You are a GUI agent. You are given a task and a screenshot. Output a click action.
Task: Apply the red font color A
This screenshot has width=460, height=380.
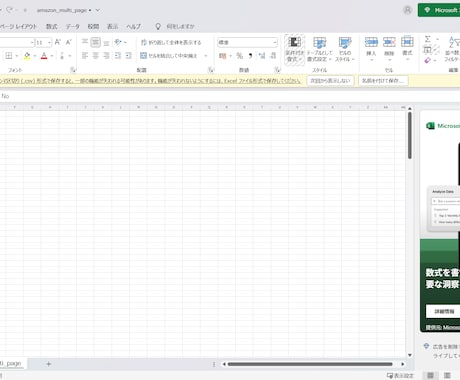pos(44,56)
